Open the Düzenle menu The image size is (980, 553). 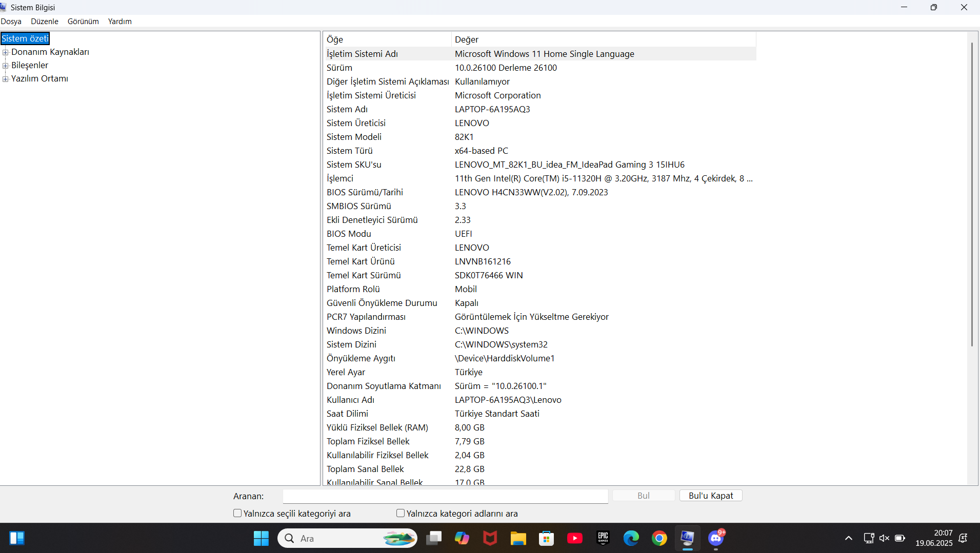coord(45,22)
